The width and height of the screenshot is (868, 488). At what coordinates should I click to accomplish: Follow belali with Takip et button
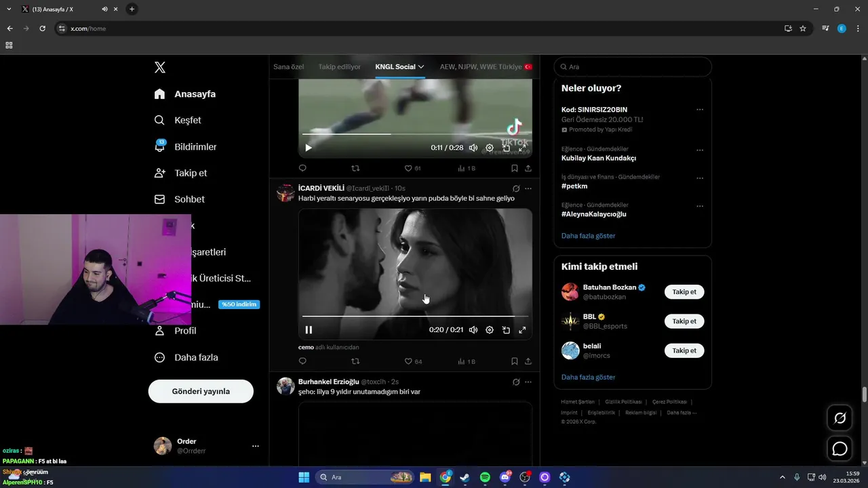point(684,350)
